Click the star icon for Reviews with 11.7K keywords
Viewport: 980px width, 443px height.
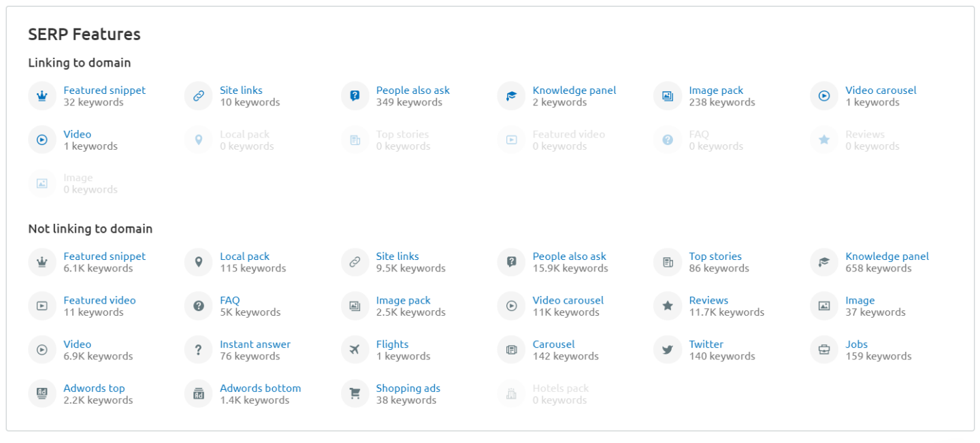pyautogui.click(x=668, y=306)
